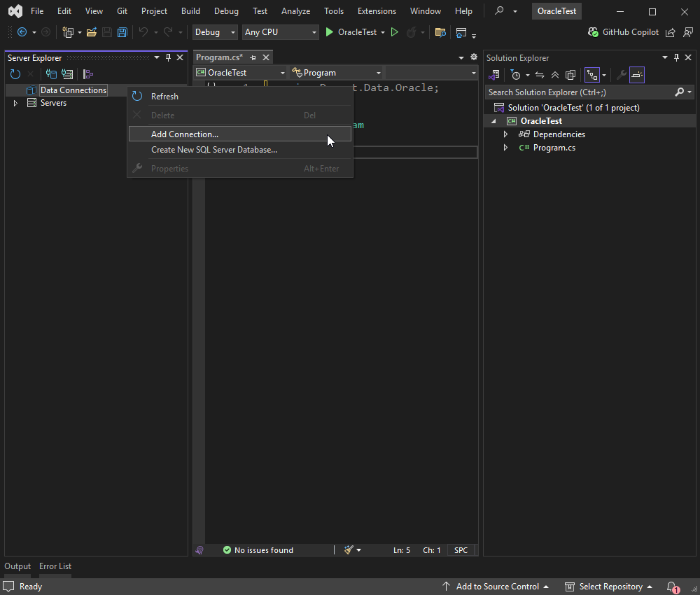Click Sync with Active Document icon
The width and height of the screenshot is (700, 595).
(540, 75)
